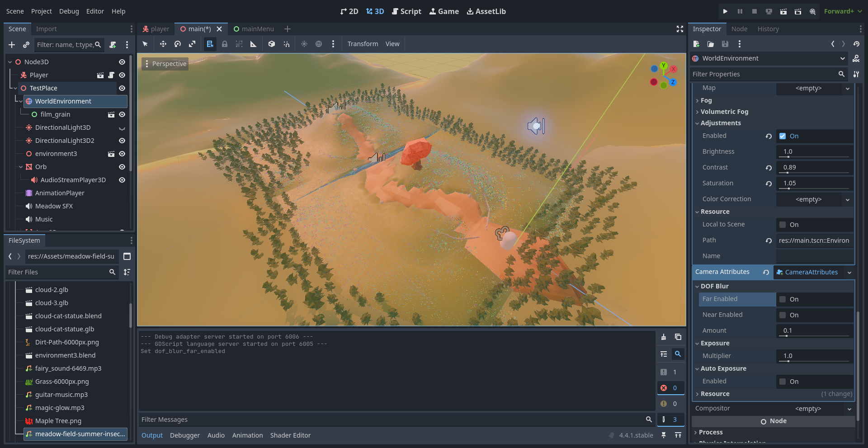Click the Play project button

click(x=725, y=11)
